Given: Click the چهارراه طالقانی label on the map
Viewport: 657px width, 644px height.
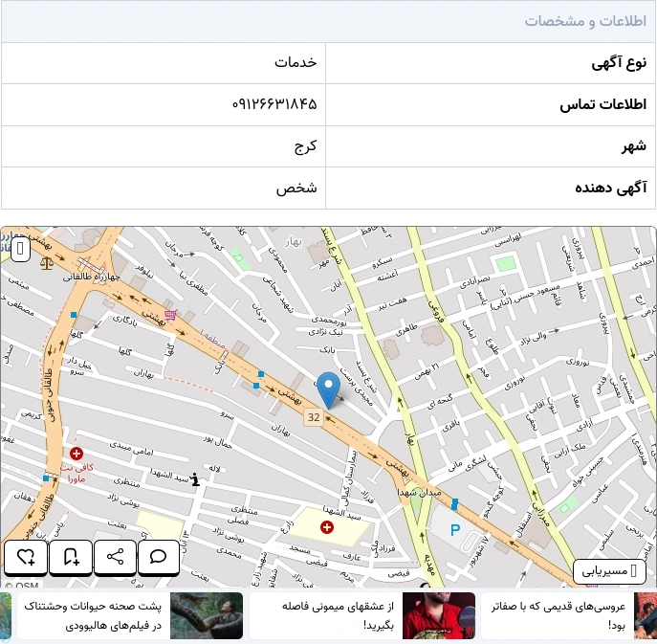Looking at the screenshot, I should pyautogui.click(x=92, y=277).
